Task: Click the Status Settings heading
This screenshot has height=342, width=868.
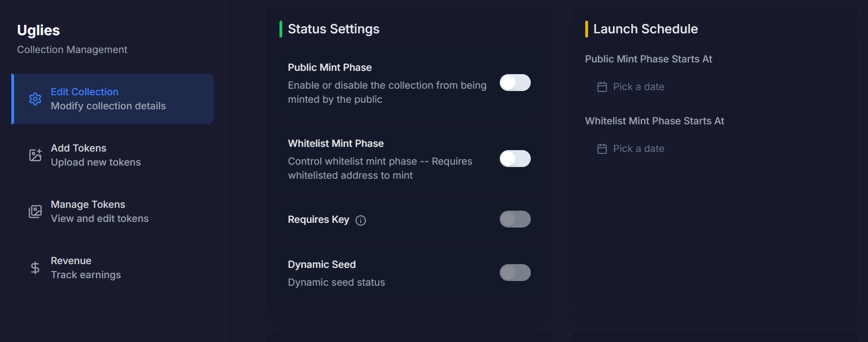Action: 333,29
